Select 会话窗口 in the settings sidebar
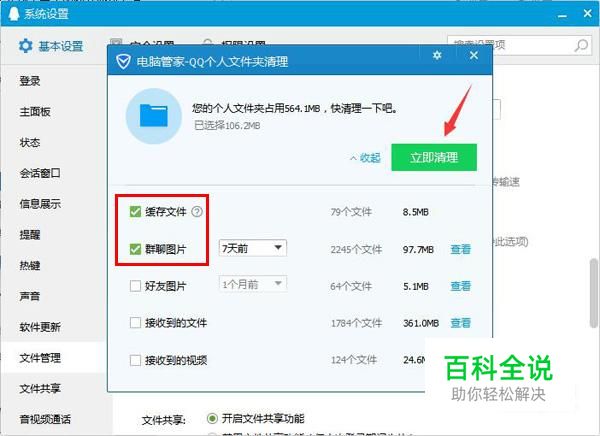Screen dimensions: 600x436 coord(40,173)
